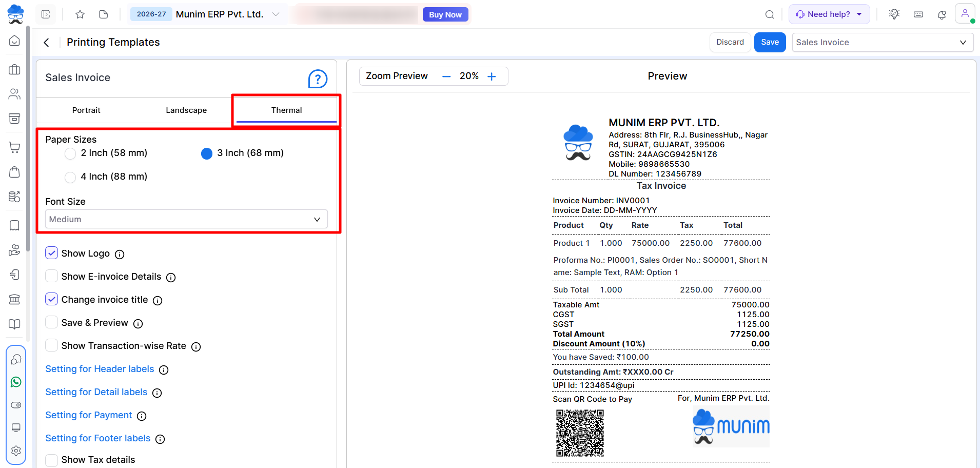980x468 pixels.
Task: Open the settings gear sidebar icon
Action: 16,451
